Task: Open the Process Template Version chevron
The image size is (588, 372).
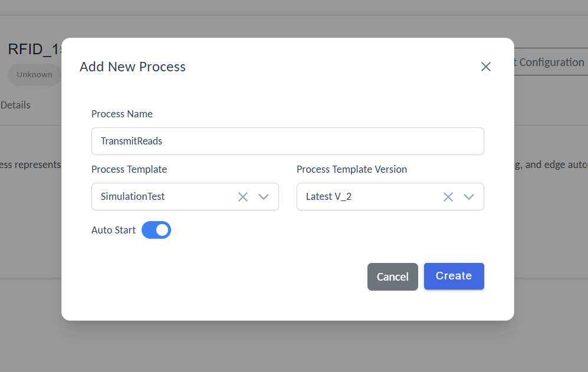Action: [469, 197]
